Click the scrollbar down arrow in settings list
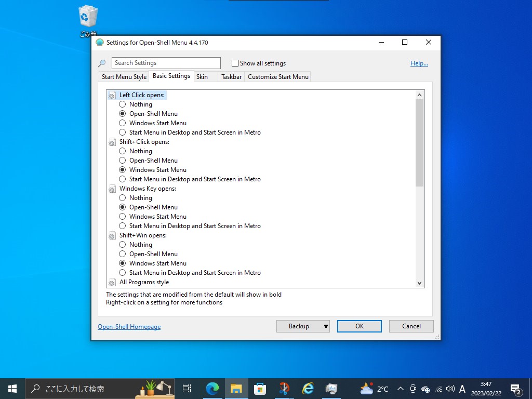 (420, 283)
